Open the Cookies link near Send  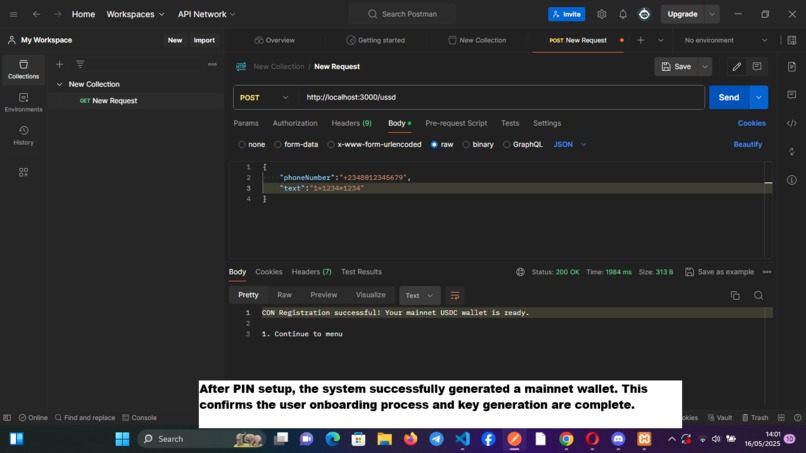752,123
